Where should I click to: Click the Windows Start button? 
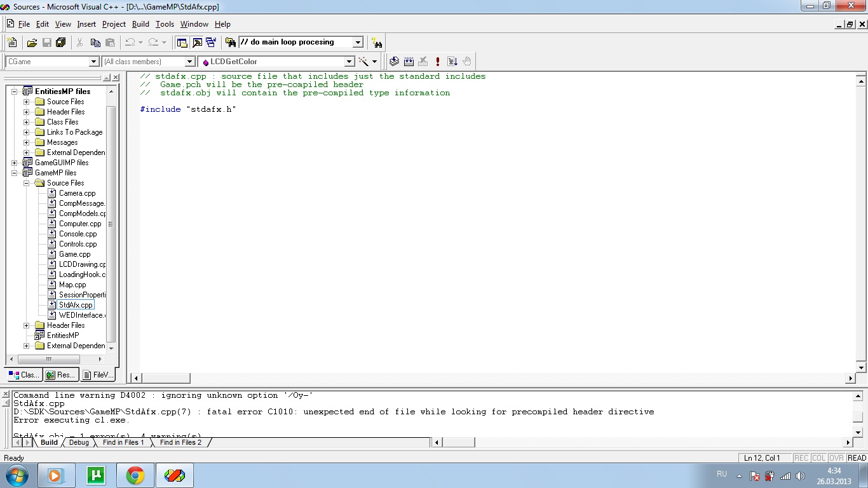pyautogui.click(x=17, y=475)
